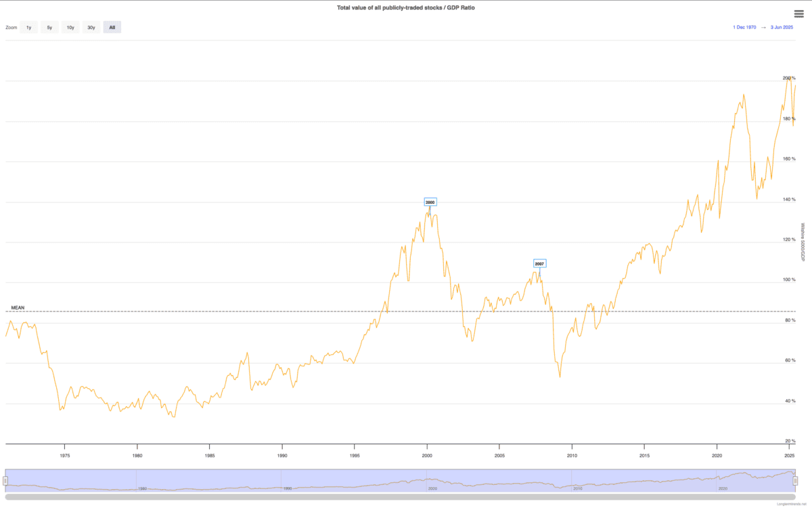Click the MEAN dashed line label

[x=18, y=308]
